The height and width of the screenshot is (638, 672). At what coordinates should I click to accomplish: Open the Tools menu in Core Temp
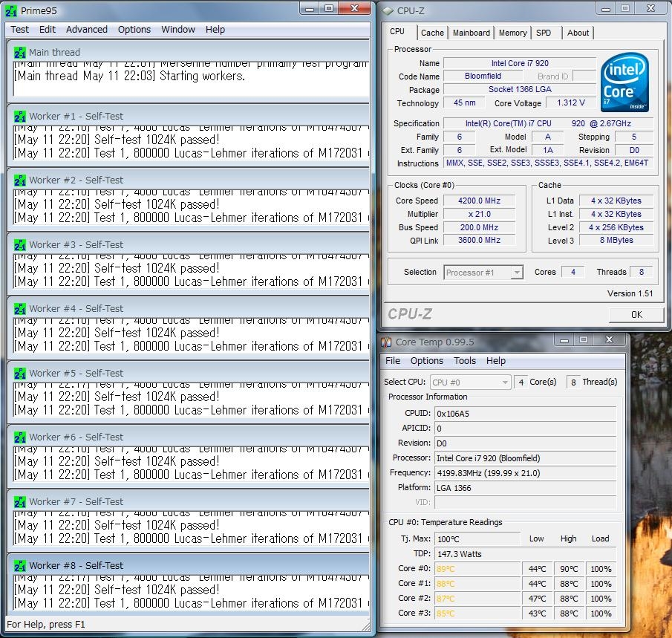(x=465, y=361)
